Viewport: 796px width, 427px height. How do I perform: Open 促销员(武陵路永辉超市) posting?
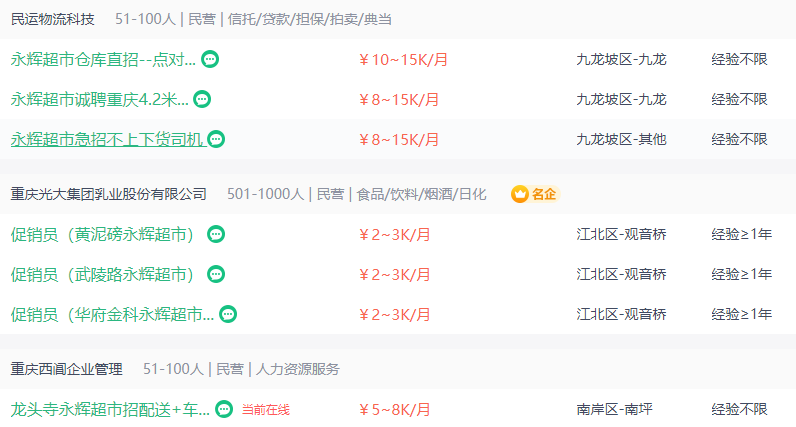coord(103,275)
